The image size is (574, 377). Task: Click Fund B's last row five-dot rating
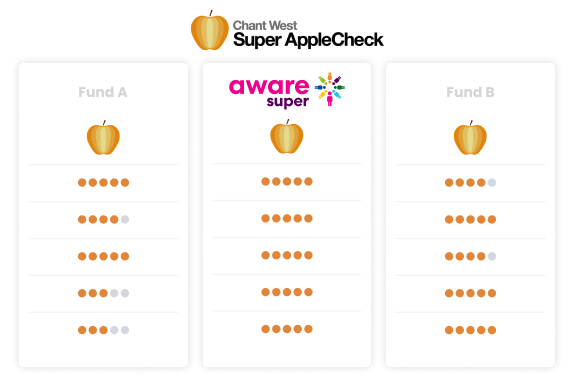point(470,330)
